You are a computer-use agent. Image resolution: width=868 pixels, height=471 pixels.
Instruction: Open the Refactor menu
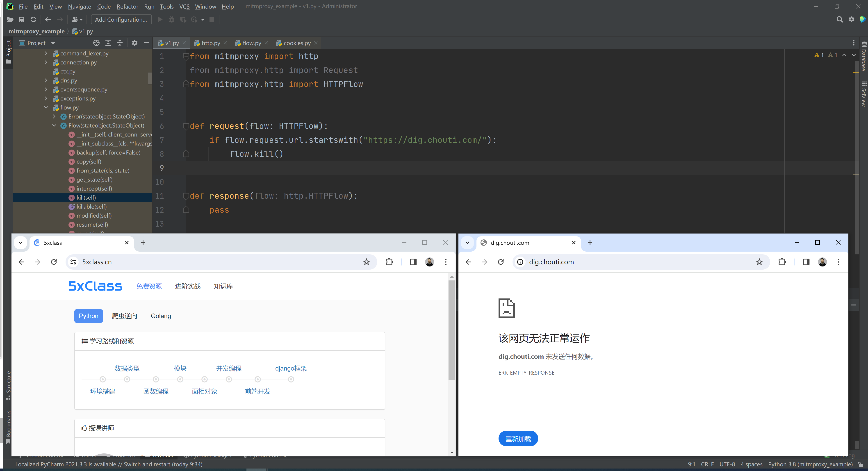coord(127,6)
